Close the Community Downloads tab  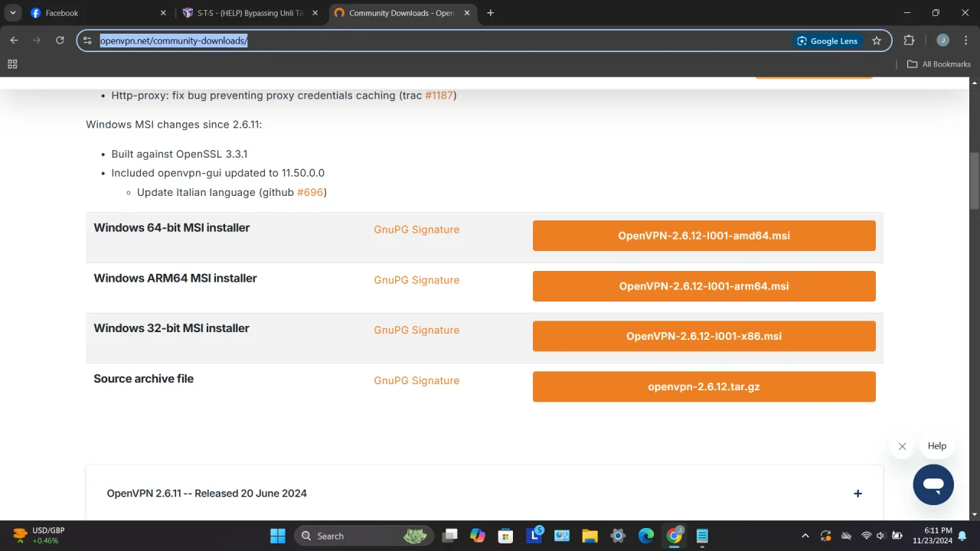(467, 13)
